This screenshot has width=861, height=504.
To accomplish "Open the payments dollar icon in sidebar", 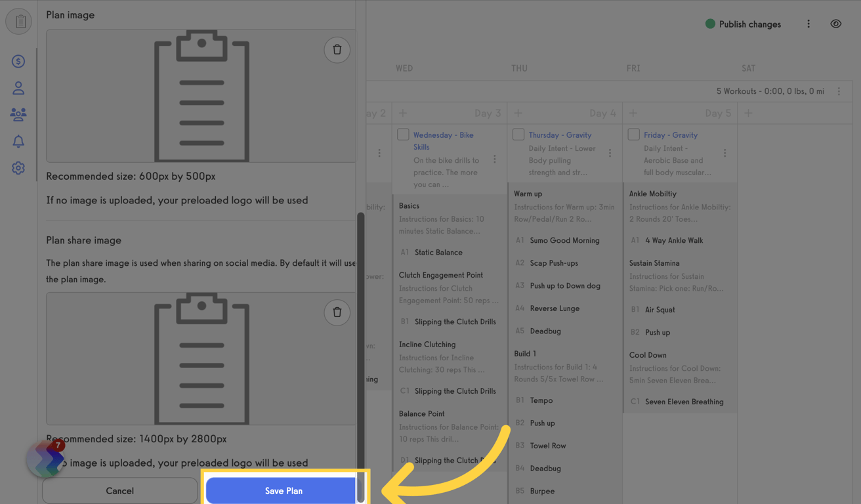I will [18, 61].
